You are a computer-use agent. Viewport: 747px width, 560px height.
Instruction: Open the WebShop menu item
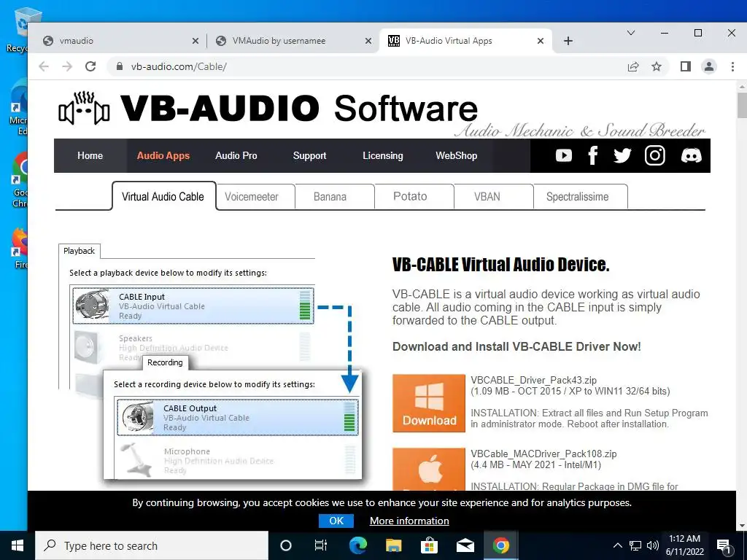(456, 156)
